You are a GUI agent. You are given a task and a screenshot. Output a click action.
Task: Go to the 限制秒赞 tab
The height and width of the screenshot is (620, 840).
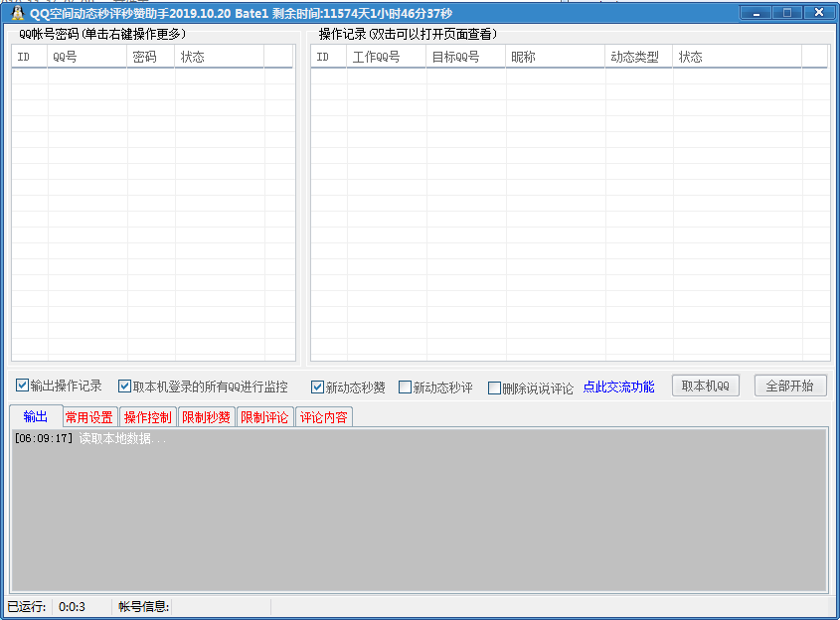(206, 417)
